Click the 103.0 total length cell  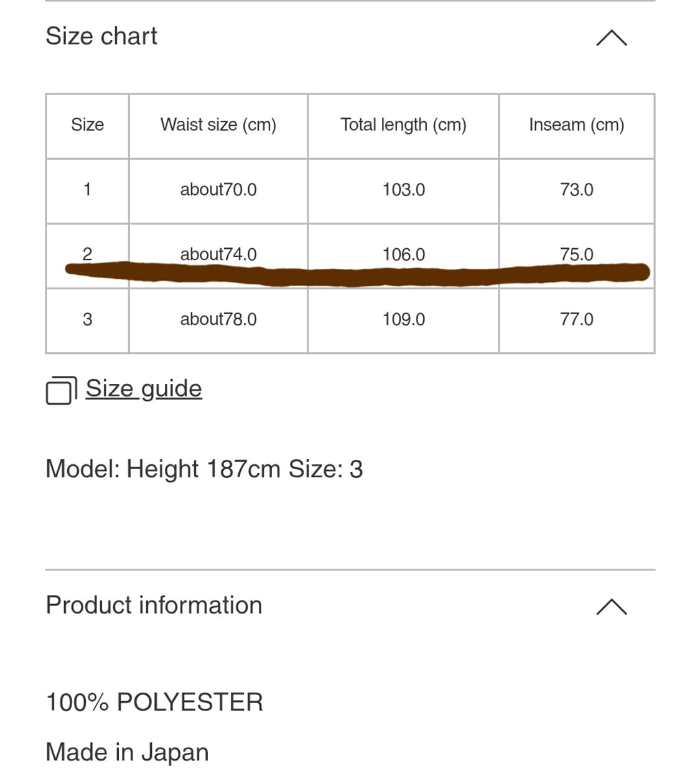click(403, 189)
